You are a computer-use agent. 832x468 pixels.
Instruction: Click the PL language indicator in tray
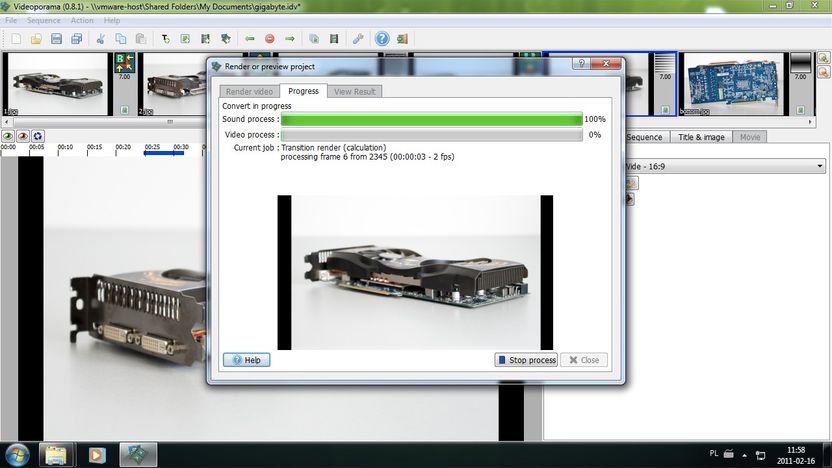coord(714,453)
